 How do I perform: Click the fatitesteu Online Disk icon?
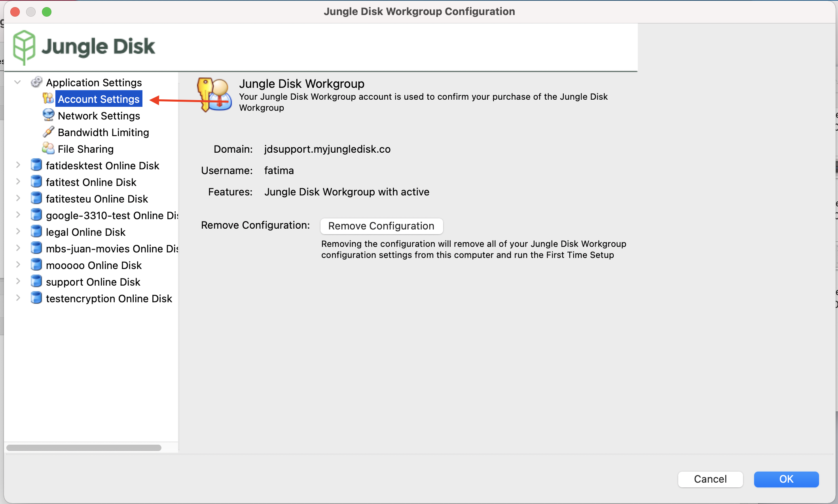coord(36,198)
